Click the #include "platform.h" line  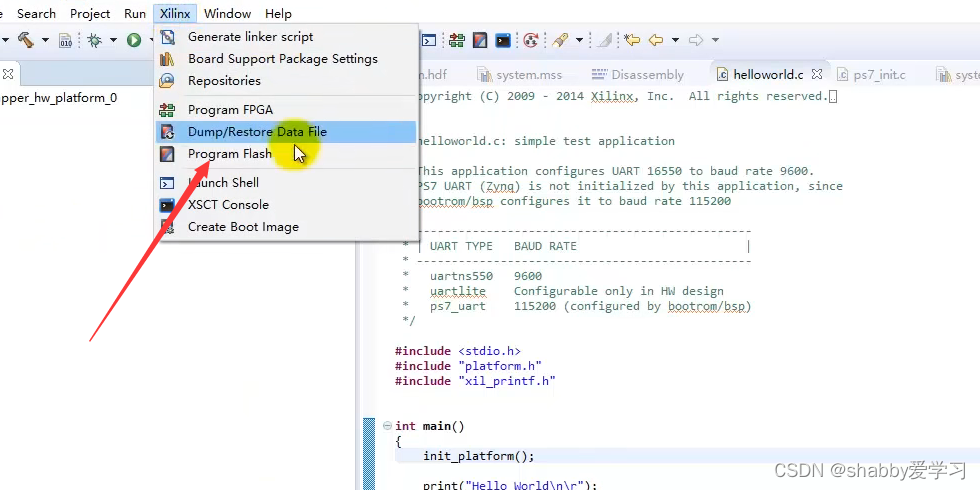[x=468, y=366]
